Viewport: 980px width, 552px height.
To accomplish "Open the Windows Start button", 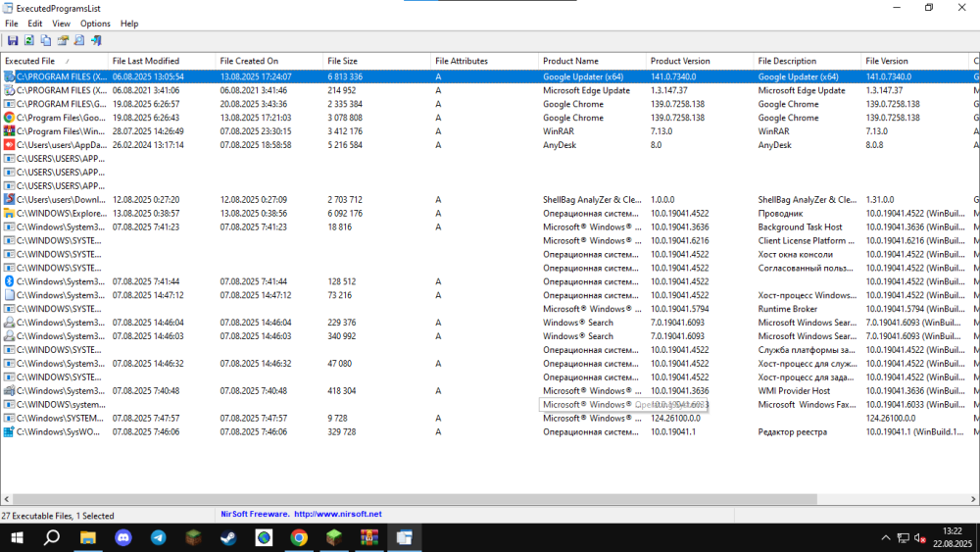I will click(18, 537).
